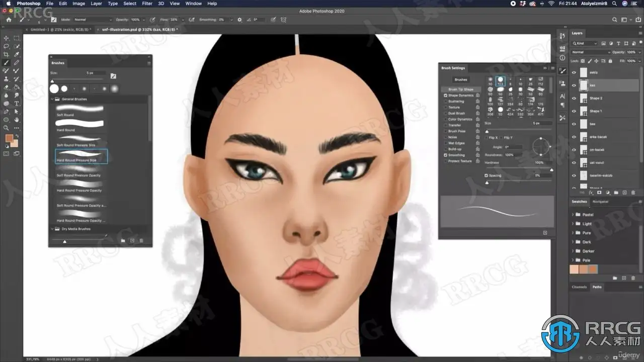Switch to the Channels tab
The height and width of the screenshot is (362, 644).
(579, 287)
